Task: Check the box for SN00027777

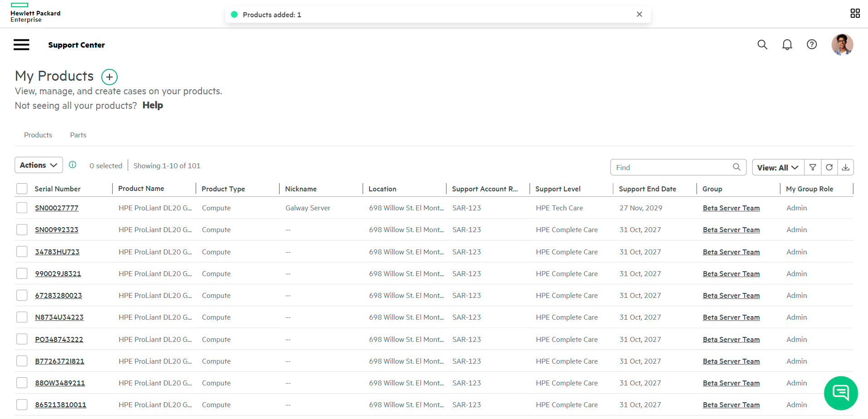Action: tap(22, 208)
